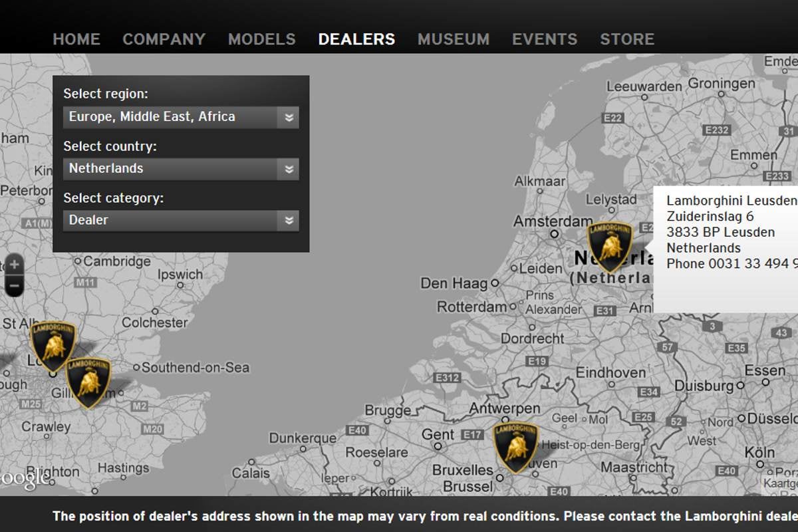798x532 pixels.
Task: Open the MUSEUM menu item
Action: (454, 39)
